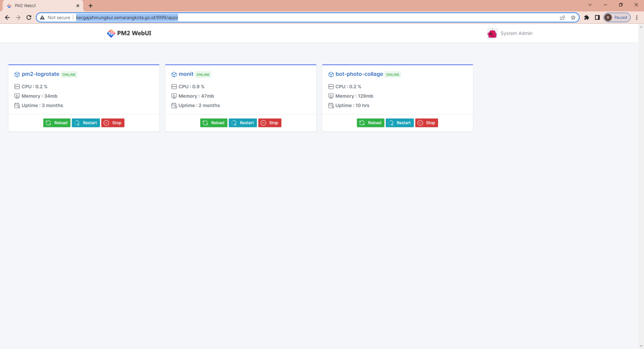Click the 'Uptime : 10 hrs' text
This screenshot has height=349, width=644.
tap(353, 105)
